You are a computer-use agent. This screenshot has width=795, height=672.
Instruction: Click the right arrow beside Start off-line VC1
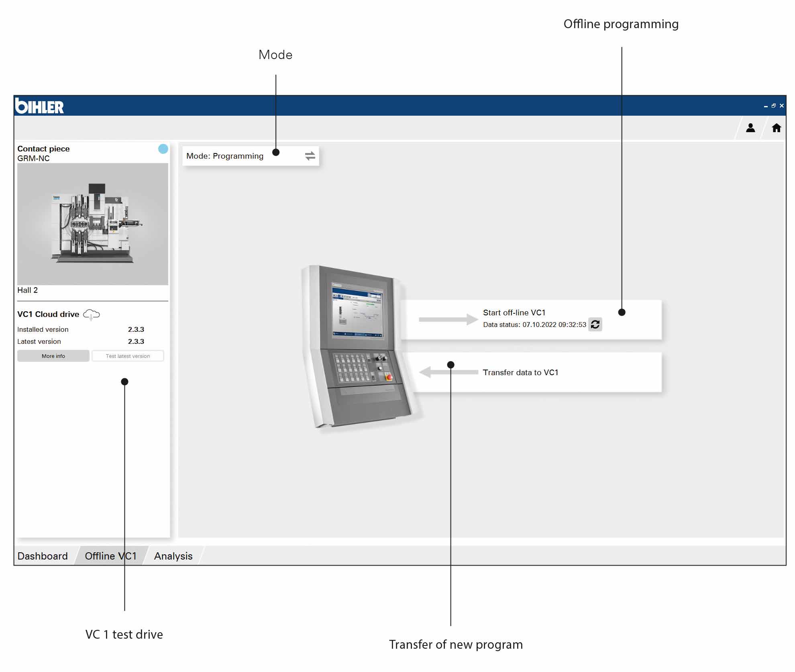tap(448, 319)
